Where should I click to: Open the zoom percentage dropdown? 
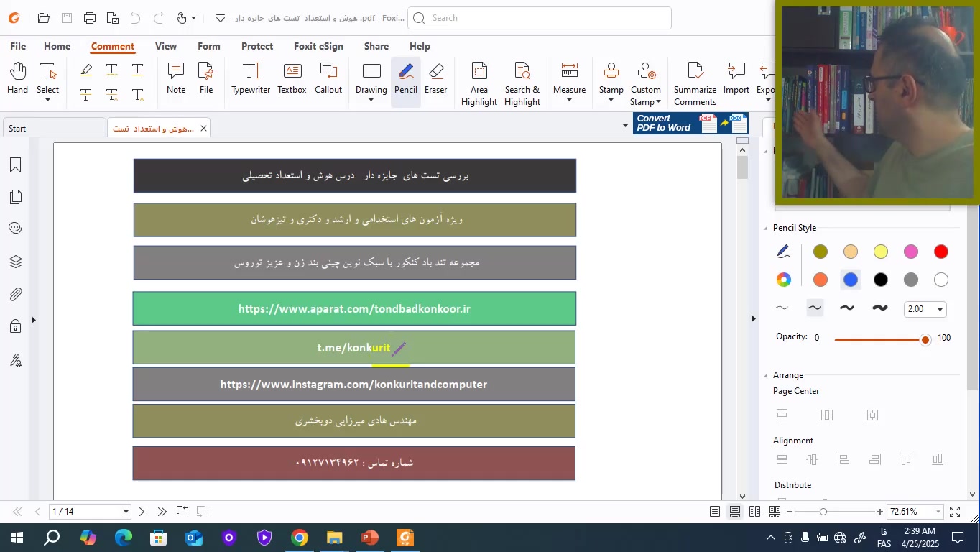coord(938,512)
